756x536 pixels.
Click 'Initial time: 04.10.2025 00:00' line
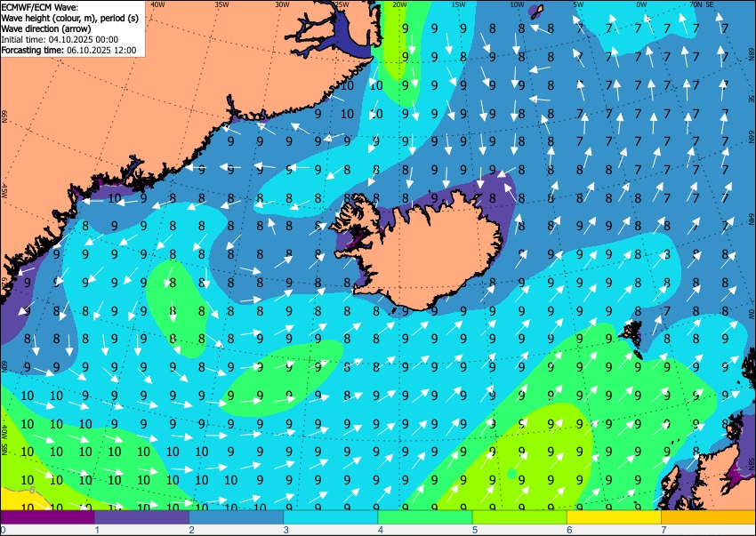pyautogui.click(x=60, y=39)
